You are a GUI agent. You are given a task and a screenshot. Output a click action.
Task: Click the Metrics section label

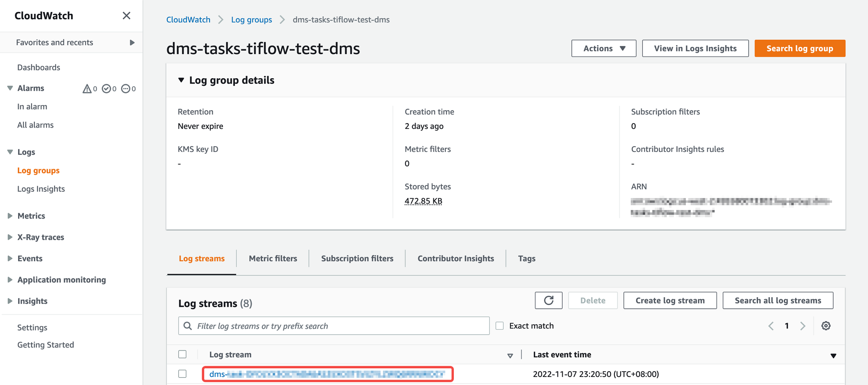pyautogui.click(x=31, y=216)
